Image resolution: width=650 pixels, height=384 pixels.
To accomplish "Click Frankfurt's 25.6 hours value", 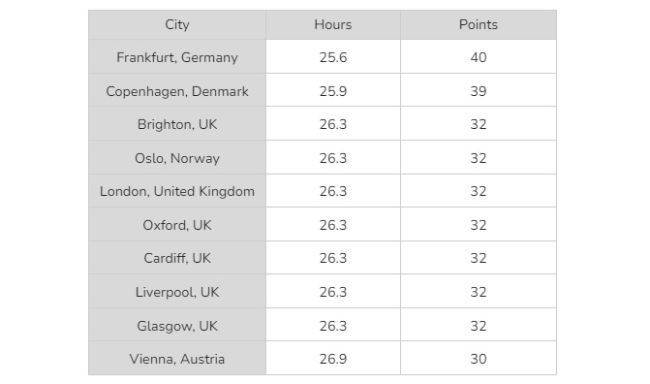I will (x=333, y=57).
